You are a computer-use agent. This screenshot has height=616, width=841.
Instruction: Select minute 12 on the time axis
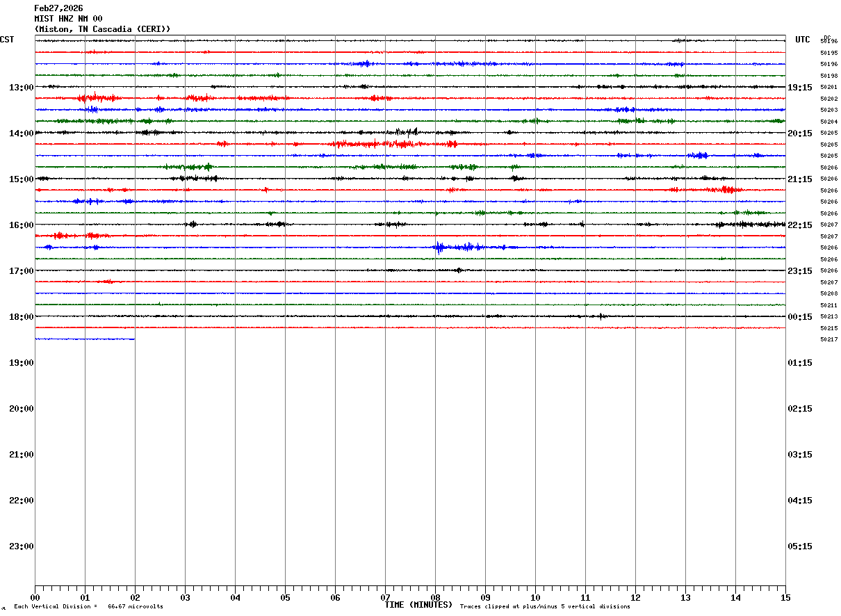(x=635, y=597)
